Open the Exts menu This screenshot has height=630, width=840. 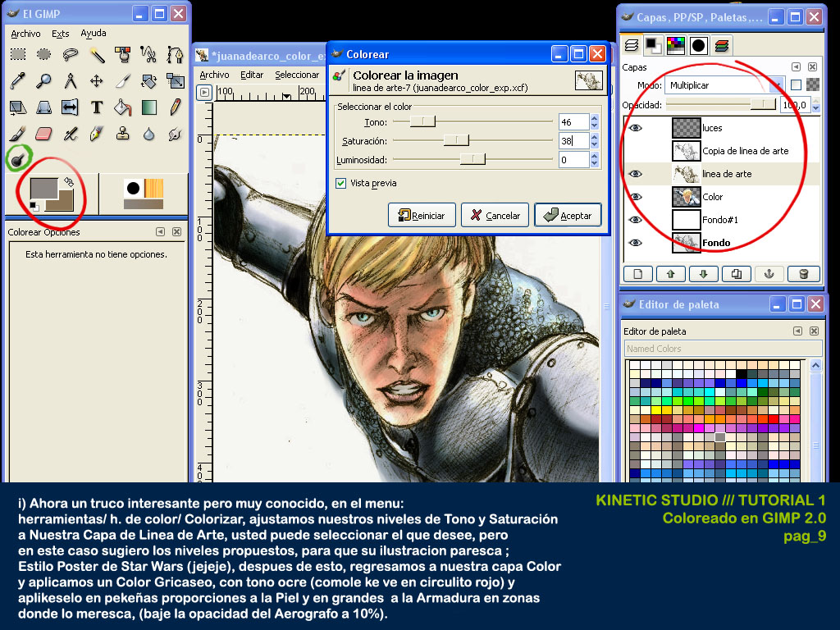pos(61,34)
